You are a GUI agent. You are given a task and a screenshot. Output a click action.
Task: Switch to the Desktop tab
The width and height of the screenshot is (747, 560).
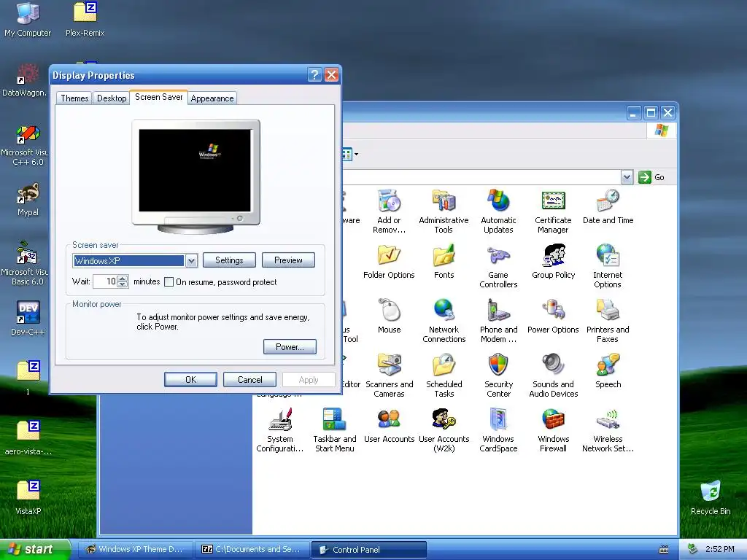(112, 98)
